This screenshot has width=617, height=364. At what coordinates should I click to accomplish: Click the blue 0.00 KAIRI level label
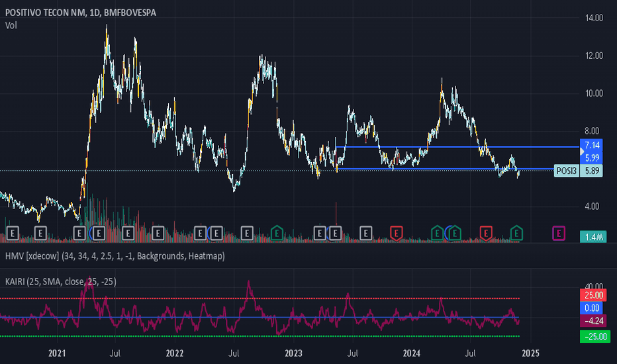(x=591, y=308)
